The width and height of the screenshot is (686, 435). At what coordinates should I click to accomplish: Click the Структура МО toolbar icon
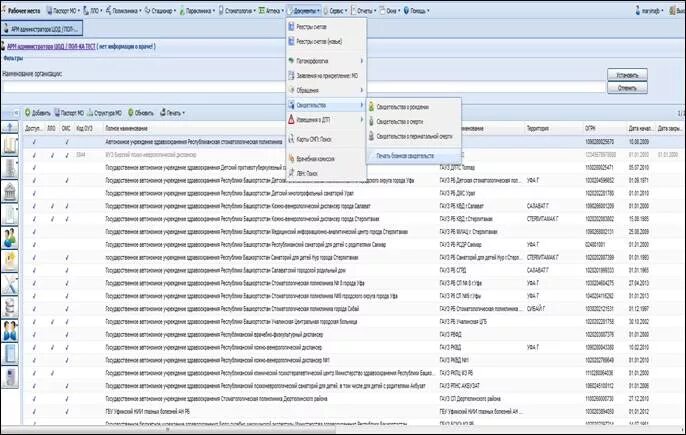(x=90, y=112)
